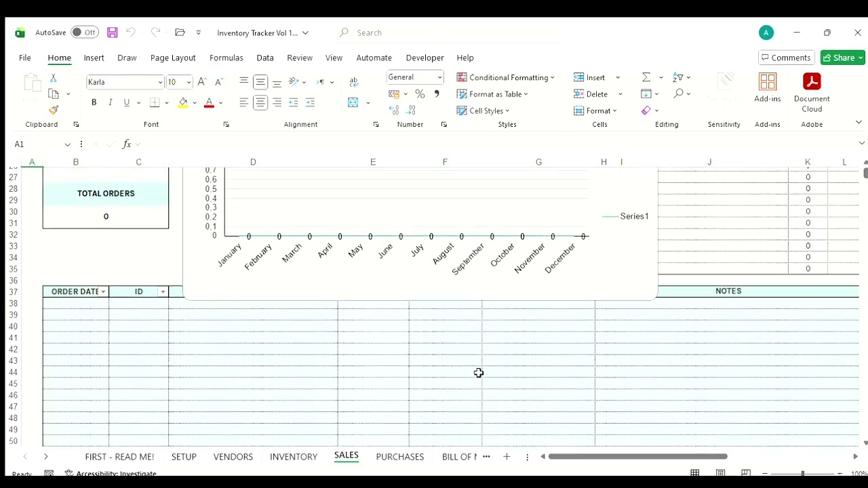Click Delete cells button
The width and height of the screenshot is (868, 488).
[x=591, y=94]
